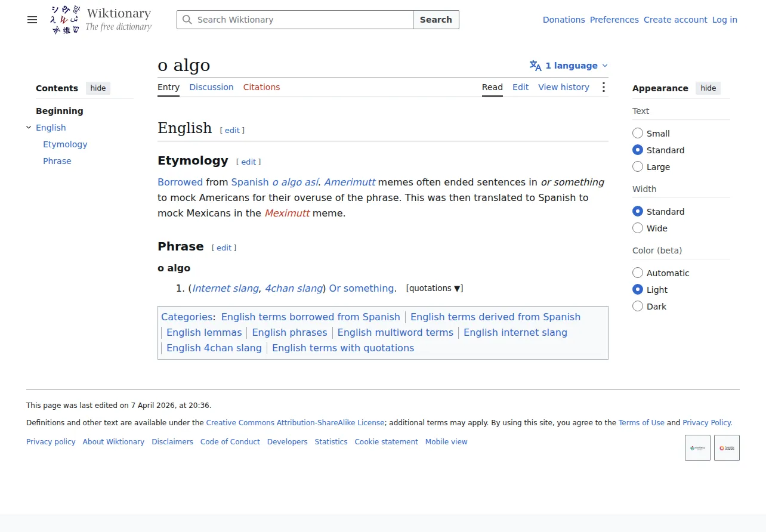Select Wide width option

[638, 228]
